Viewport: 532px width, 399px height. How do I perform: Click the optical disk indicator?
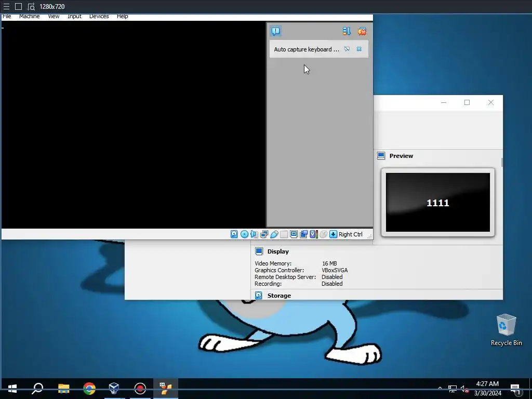(244, 234)
